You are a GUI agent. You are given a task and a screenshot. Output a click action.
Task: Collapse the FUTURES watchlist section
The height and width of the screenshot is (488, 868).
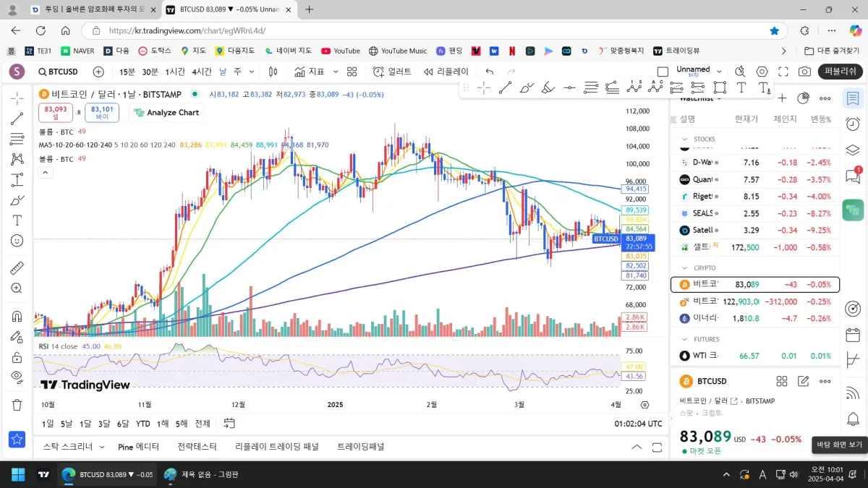coord(684,339)
